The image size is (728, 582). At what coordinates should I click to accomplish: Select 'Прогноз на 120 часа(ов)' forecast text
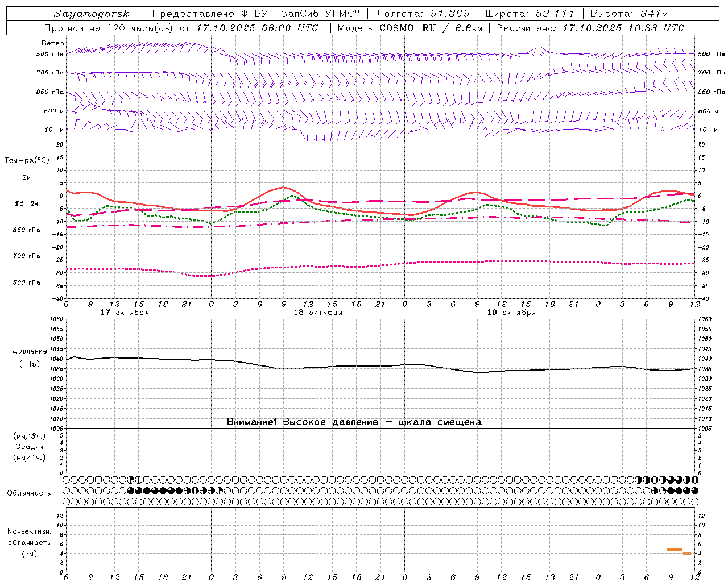(109, 28)
